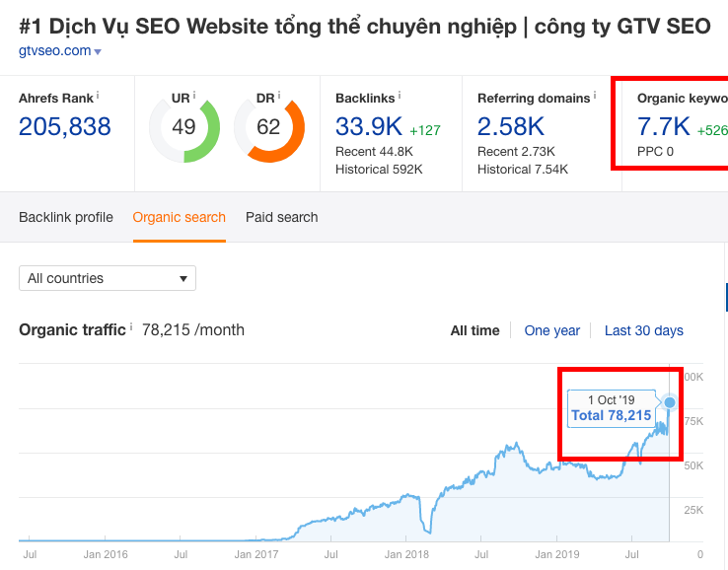Open the 2.58K referring domains count
The width and height of the screenshot is (728, 570).
pyautogui.click(x=511, y=126)
